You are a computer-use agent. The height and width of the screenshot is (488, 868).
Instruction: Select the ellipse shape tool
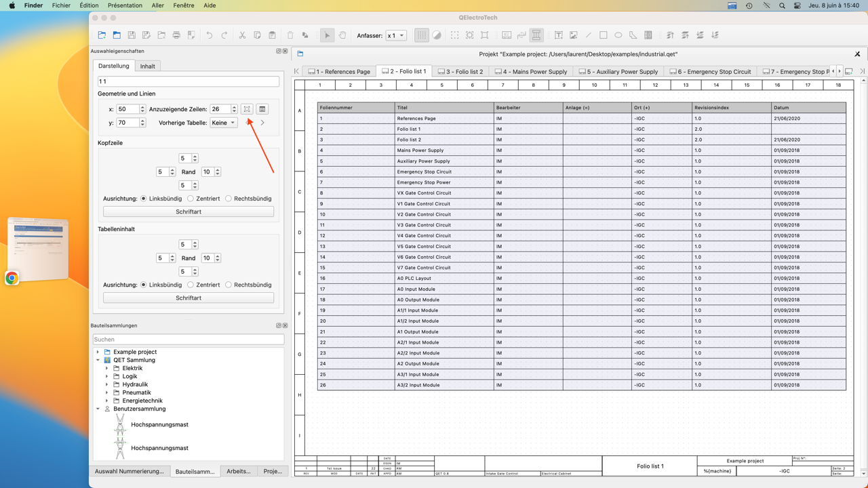[x=618, y=35]
